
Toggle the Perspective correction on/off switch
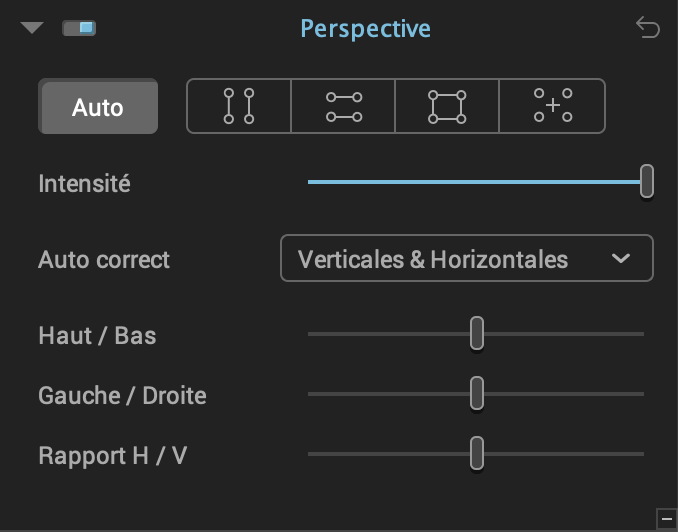click(x=79, y=28)
